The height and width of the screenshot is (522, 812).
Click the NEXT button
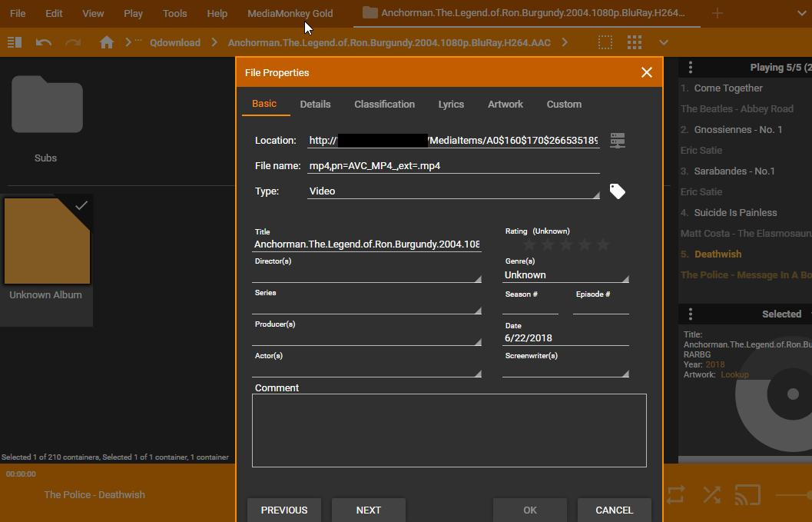pyautogui.click(x=368, y=510)
